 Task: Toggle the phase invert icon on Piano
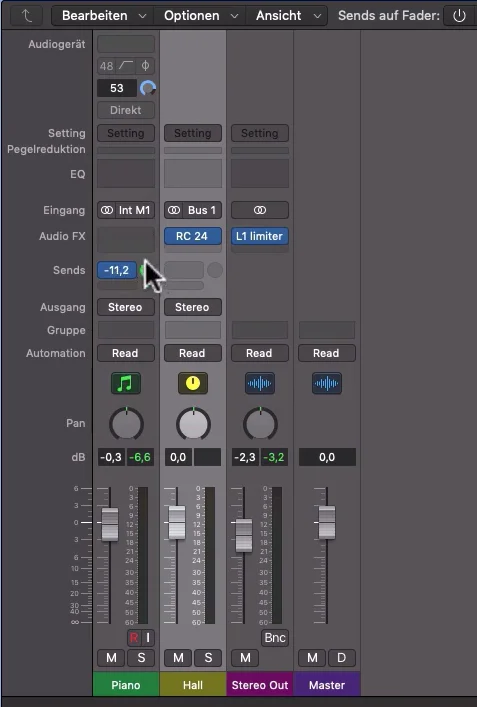point(145,66)
